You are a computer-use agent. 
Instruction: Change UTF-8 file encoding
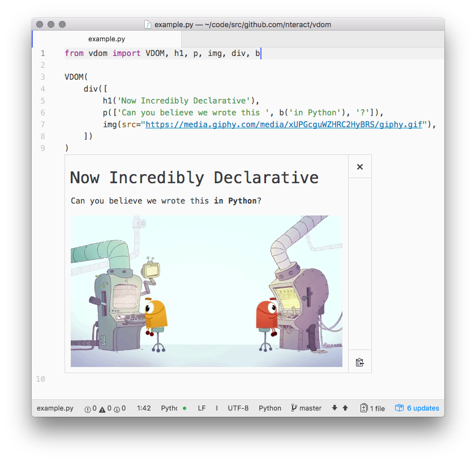tap(238, 408)
